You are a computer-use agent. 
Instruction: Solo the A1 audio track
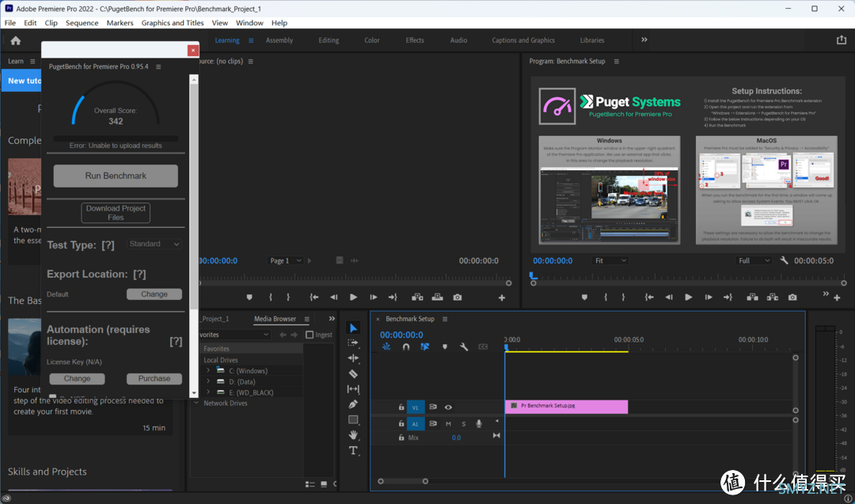pos(463,424)
